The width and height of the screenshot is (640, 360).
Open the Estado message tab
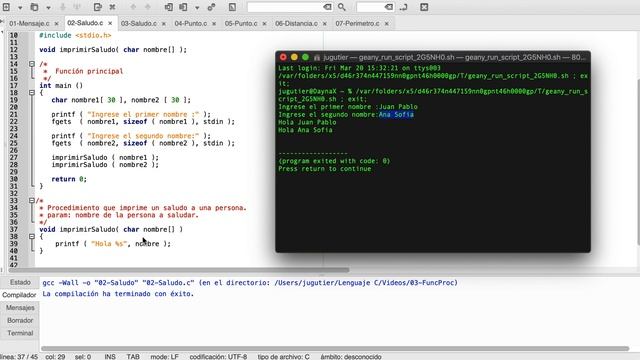[x=20, y=282]
